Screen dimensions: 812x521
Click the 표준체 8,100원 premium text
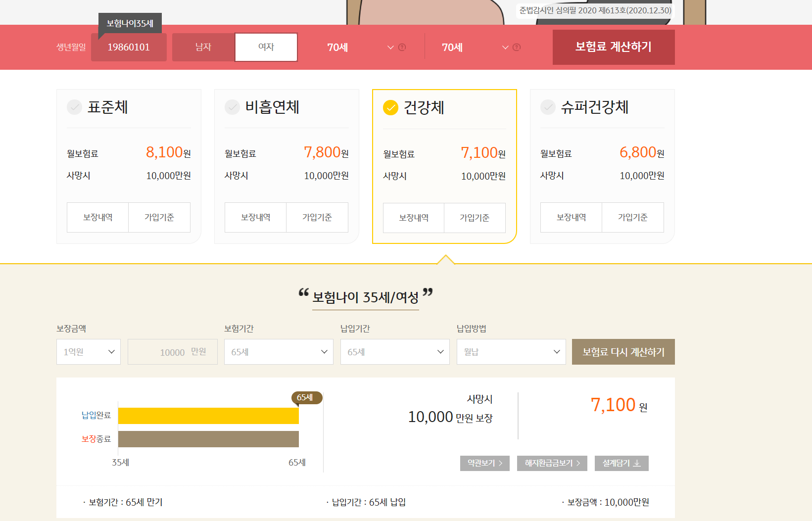coord(168,152)
